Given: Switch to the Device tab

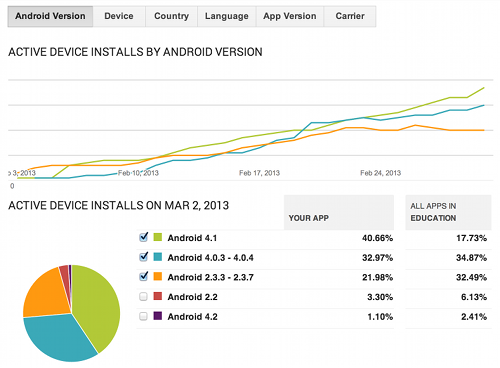Looking at the screenshot, I should 119,16.
